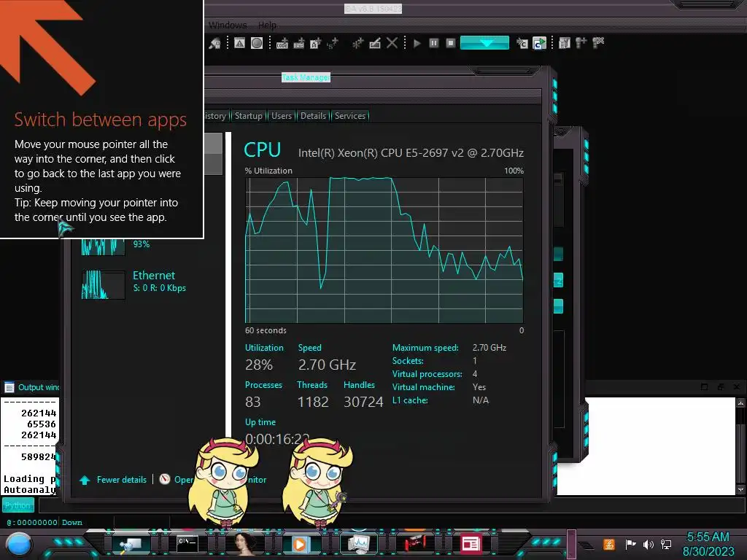Viewport: 747px width, 560px height.
Task: Click the Down status bar indicator
Action: [x=72, y=522]
